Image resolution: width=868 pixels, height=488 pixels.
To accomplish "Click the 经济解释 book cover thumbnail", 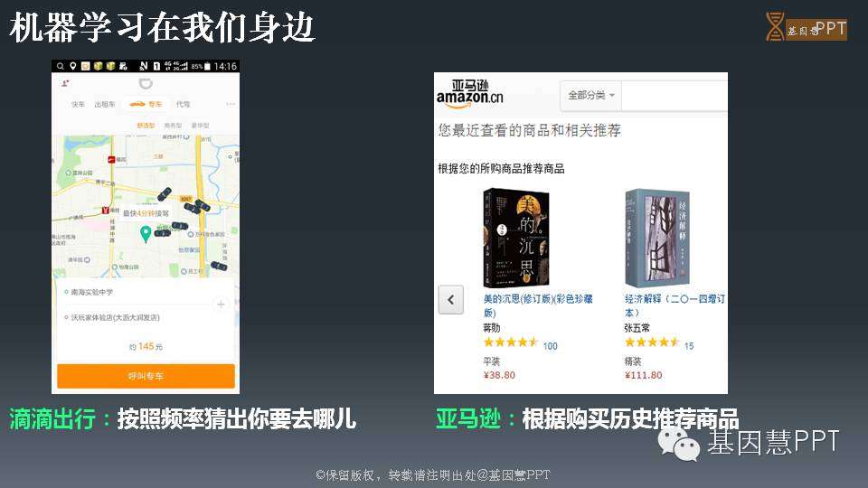I will [657, 238].
